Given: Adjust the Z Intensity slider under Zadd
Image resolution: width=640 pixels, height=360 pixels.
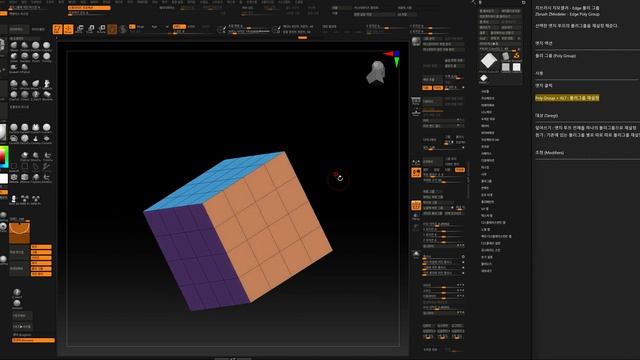Looking at the screenshot, I should tap(180, 32).
